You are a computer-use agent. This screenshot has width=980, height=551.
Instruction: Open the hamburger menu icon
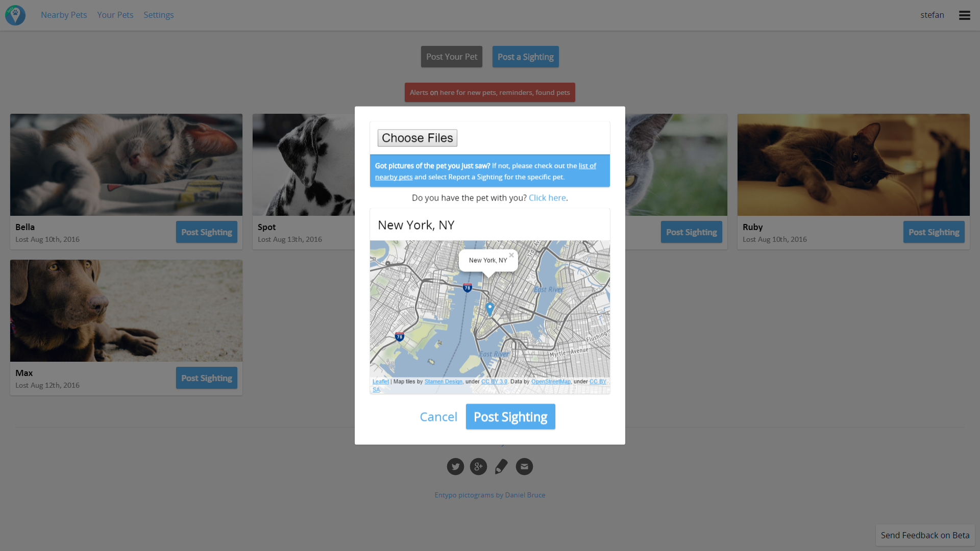click(x=964, y=15)
